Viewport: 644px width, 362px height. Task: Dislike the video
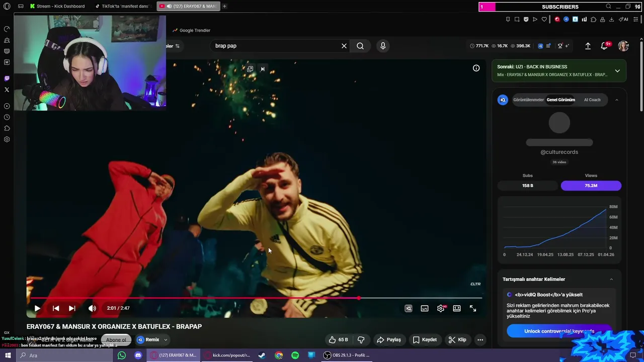[x=361, y=340]
